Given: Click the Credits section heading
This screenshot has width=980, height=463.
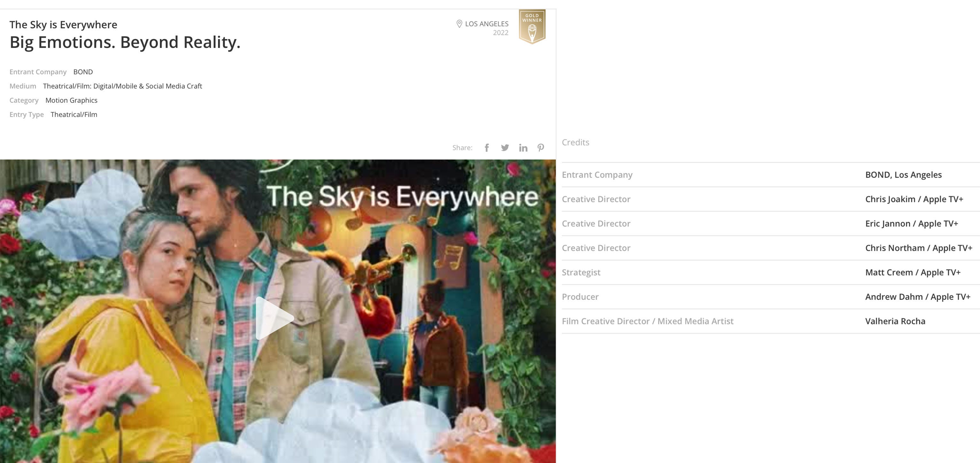Looking at the screenshot, I should pyautogui.click(x=575, y=142).
